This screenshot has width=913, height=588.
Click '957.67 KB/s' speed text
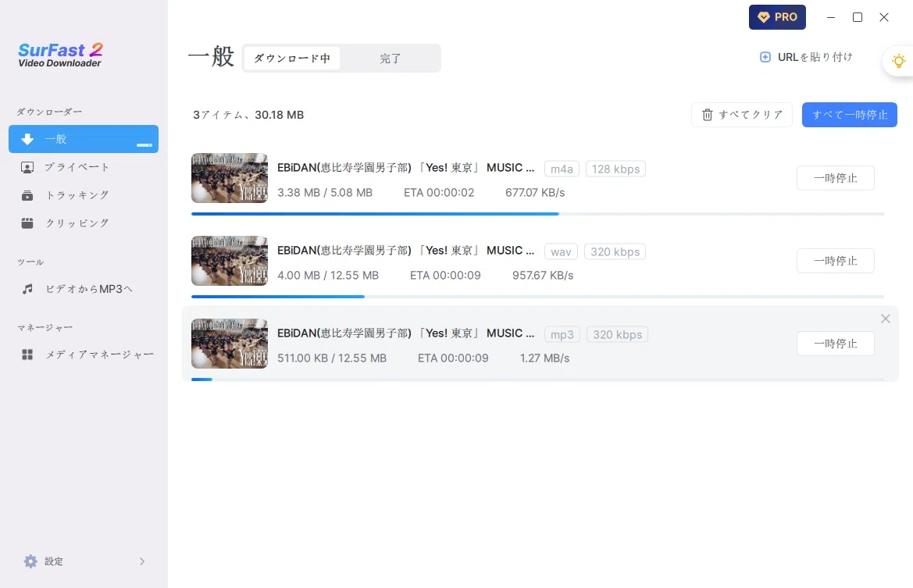click(x=543, y=276)
